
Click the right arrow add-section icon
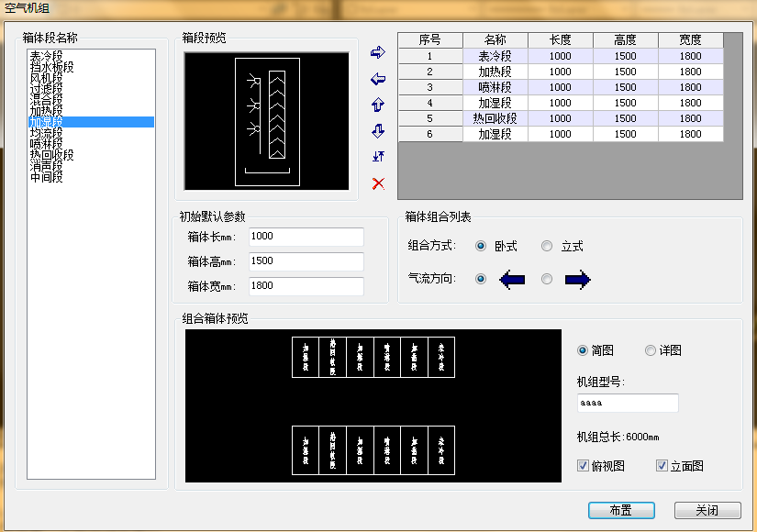pyautogui.click(x=377, y=53)
